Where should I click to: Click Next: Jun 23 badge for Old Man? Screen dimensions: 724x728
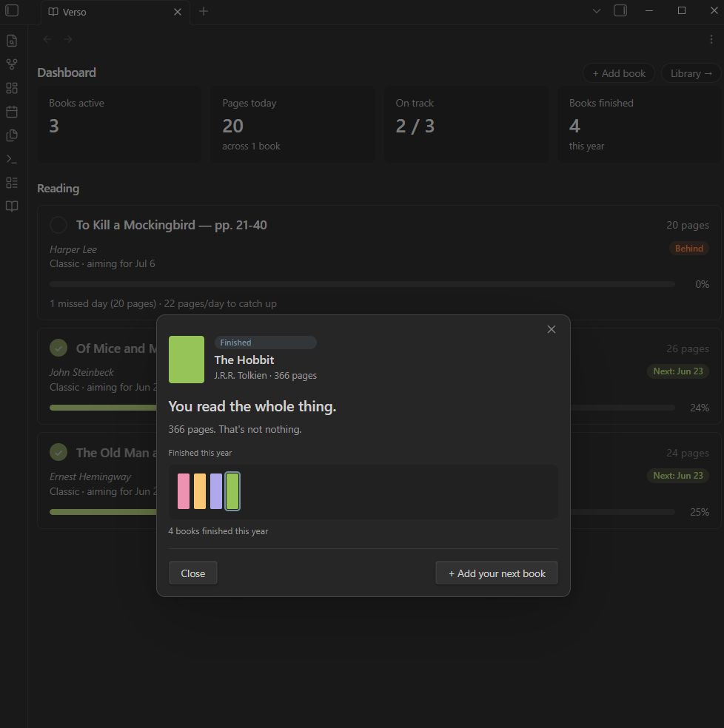[x=677, y=476]
